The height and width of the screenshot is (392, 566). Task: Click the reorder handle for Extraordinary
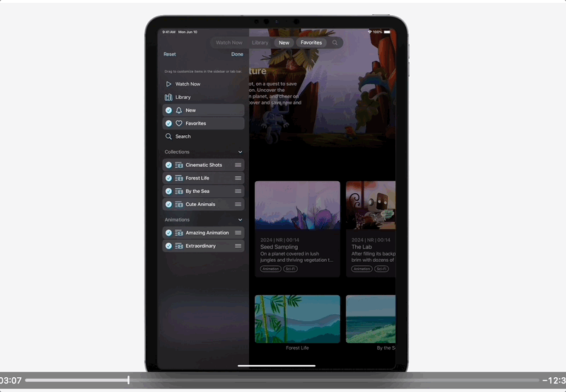tap(238, 246)
